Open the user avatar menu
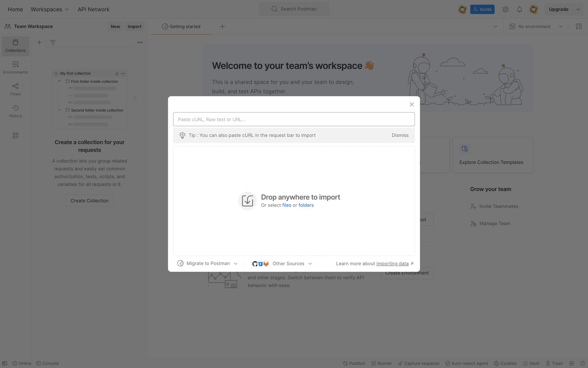The height and width of the screenshot is (368, 588). click(x=533, y=9)
